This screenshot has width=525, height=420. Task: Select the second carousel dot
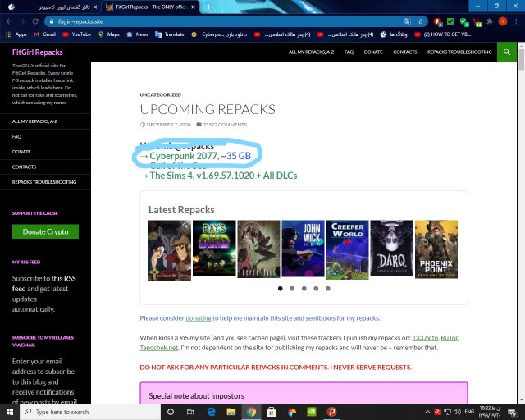(x=292, y=289)
